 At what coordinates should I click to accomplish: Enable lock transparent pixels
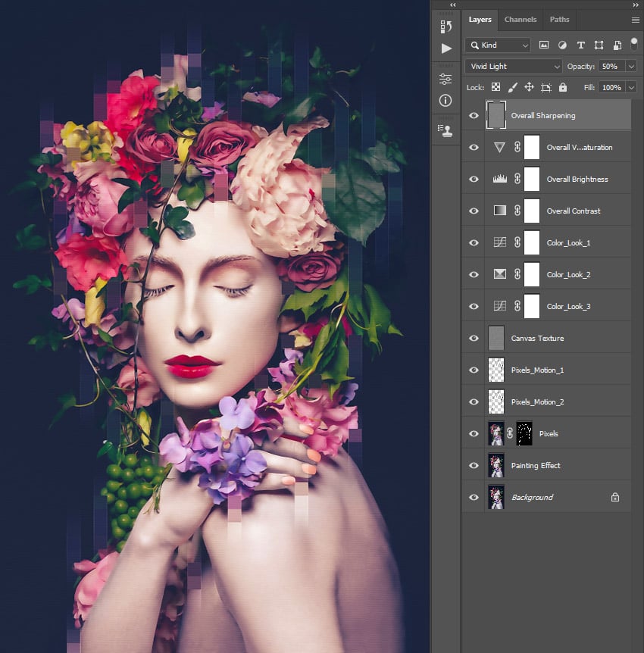coord(495,87)
